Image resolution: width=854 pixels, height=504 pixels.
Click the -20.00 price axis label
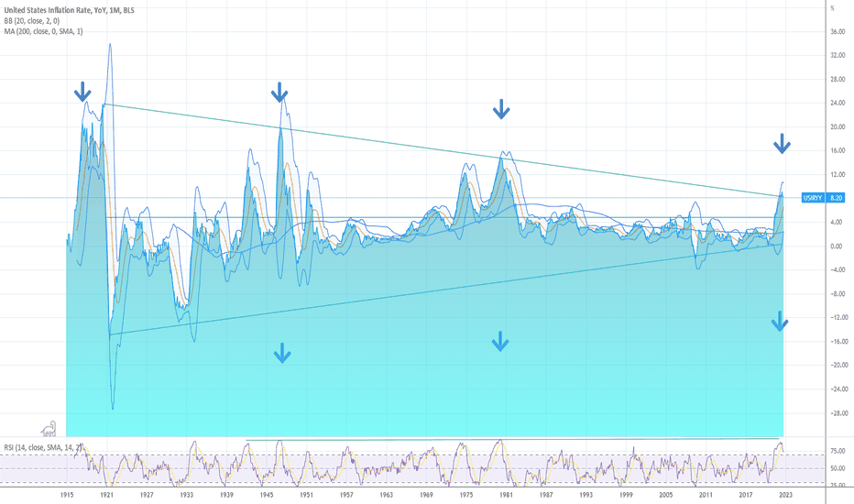click(x=838, y=365)
